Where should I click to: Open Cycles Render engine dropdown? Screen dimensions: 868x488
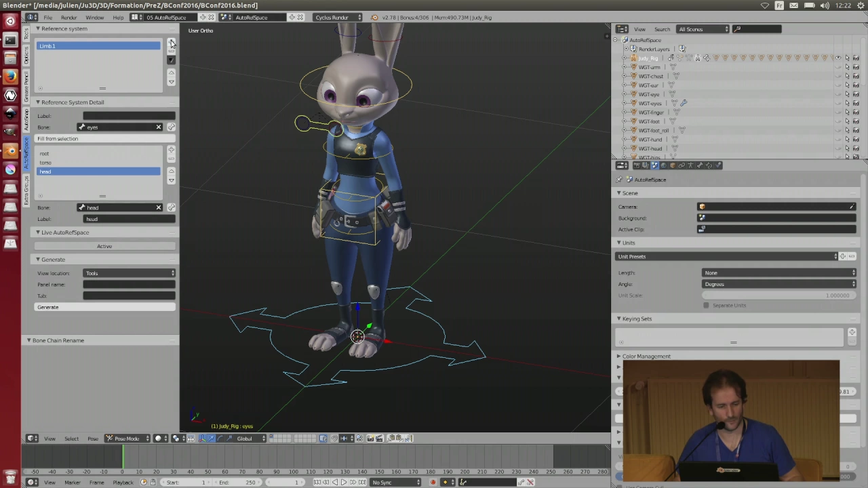337,17
